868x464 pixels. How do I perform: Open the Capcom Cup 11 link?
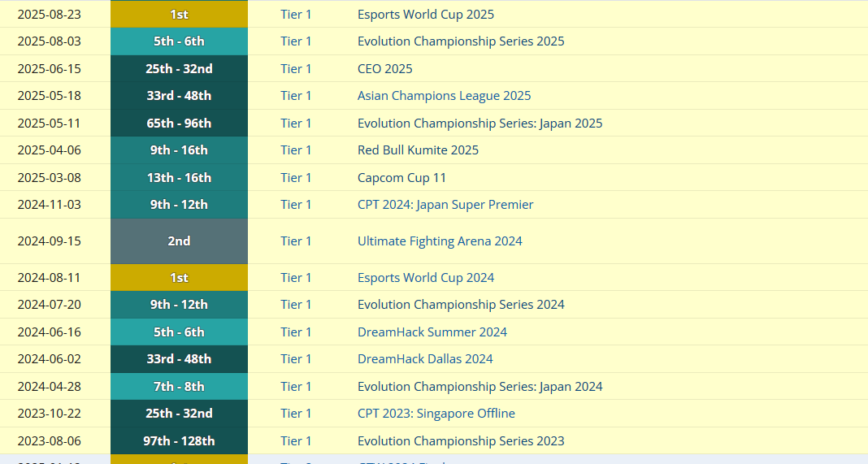point(401,178)
